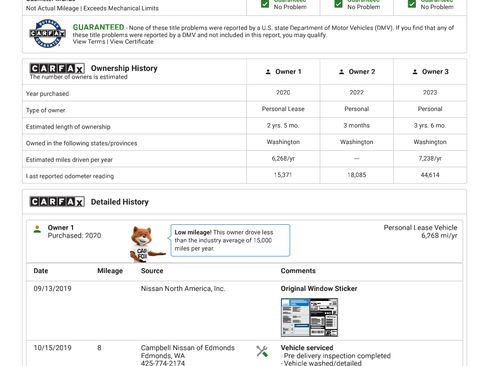Click the Owner 3 person icon in table header
The height and width of the screenshot is (366, 488).
pyautogui.click(x=415, y=72)
